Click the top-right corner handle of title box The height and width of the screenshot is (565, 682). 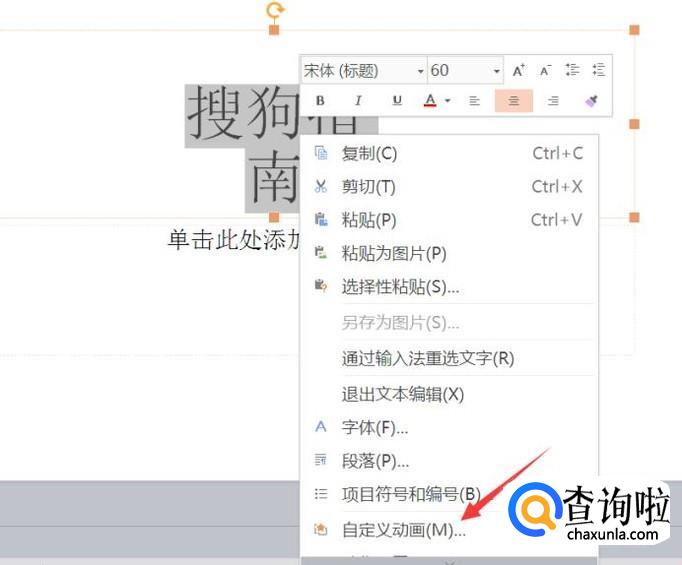[x=635, y=30]
